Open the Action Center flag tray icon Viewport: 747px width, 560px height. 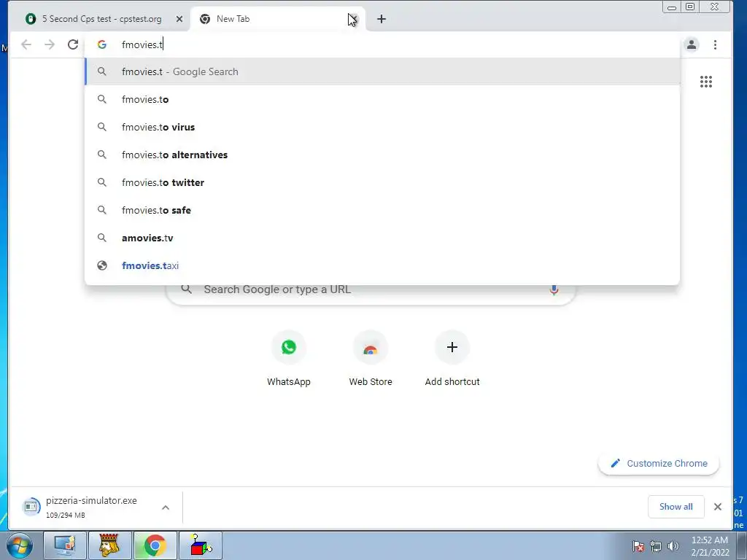click(x=638, y=546)
